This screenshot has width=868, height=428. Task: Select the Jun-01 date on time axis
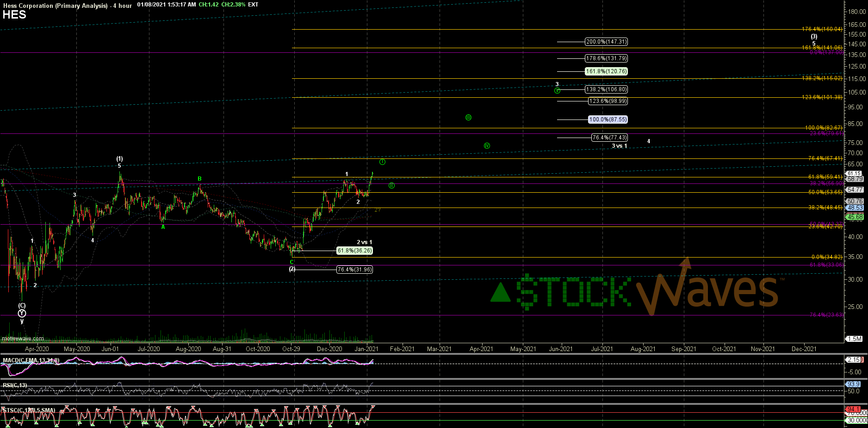(110, 349)
